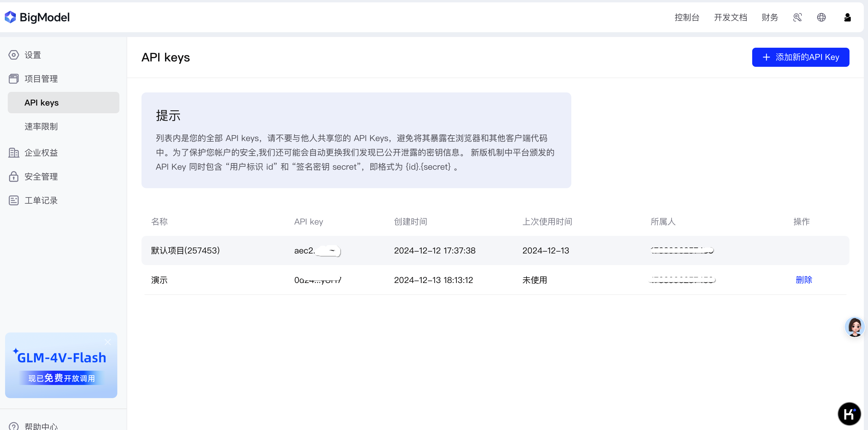The image size is (868, 430).
Task: Click the BigModel logo icon
Action: tap(10, 17)
